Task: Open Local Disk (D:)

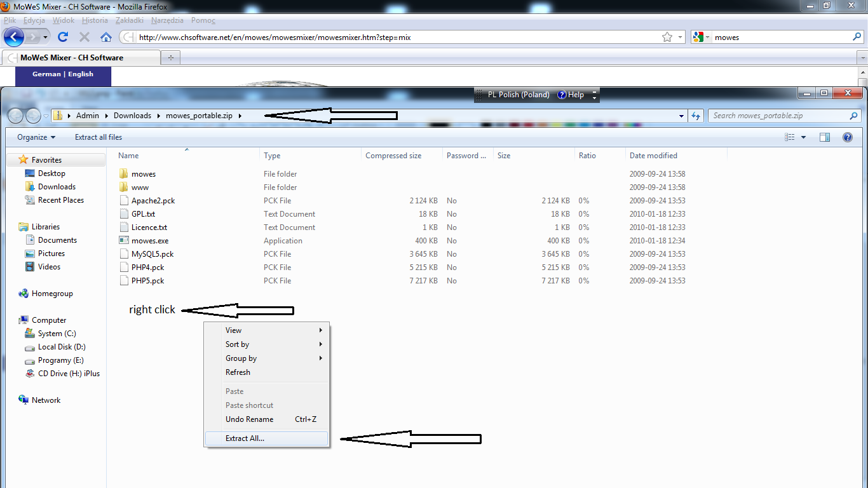Action: pos(62,347)
